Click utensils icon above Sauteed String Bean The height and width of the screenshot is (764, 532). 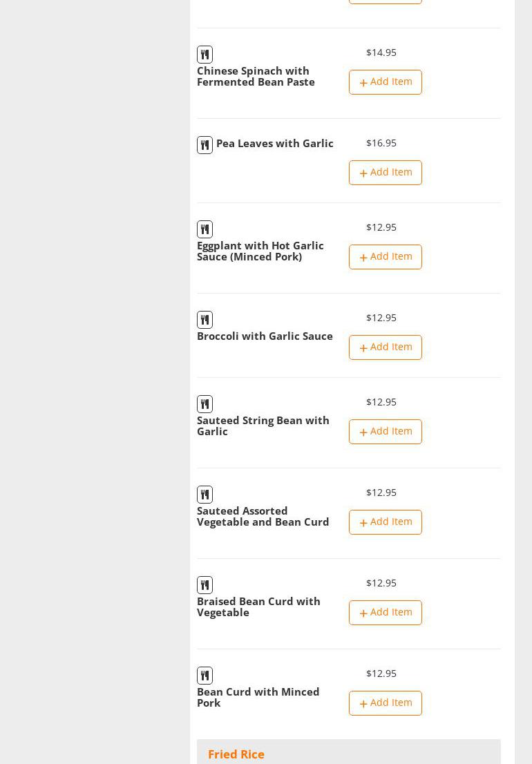pos(205,404)
